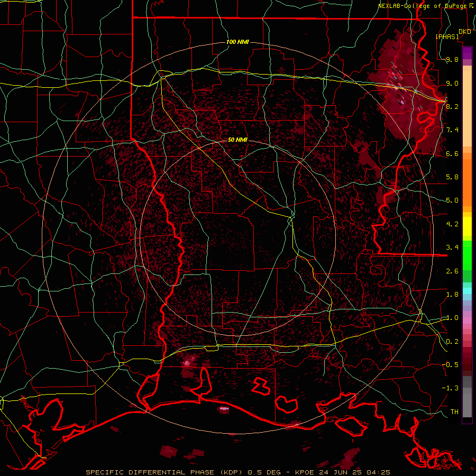Viewport: 476px width, 476px height.
Task: Click the purple segment atop the color bar
Action: [467, 53]
